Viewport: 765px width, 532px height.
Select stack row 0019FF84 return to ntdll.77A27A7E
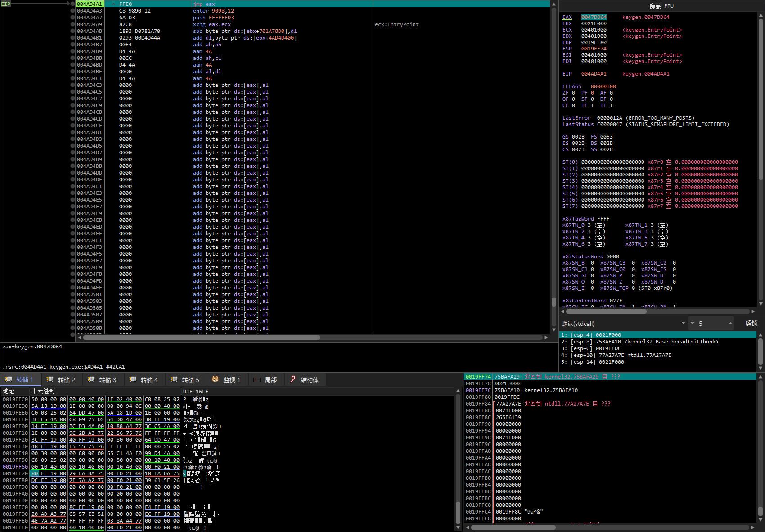pos(610,404)
